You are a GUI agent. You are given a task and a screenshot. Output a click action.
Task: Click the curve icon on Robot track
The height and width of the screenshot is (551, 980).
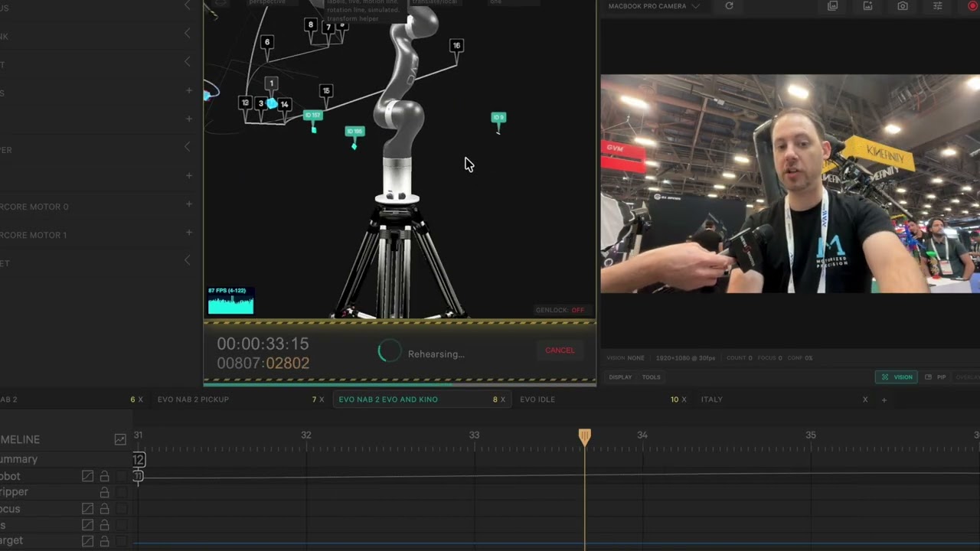click(x=88, y=476)
